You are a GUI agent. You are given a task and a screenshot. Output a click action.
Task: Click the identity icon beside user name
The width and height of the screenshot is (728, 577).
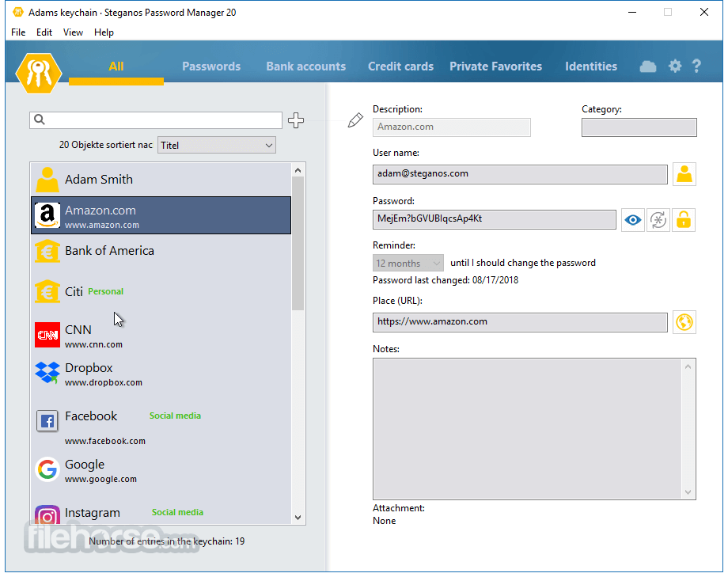coord(684,174)
